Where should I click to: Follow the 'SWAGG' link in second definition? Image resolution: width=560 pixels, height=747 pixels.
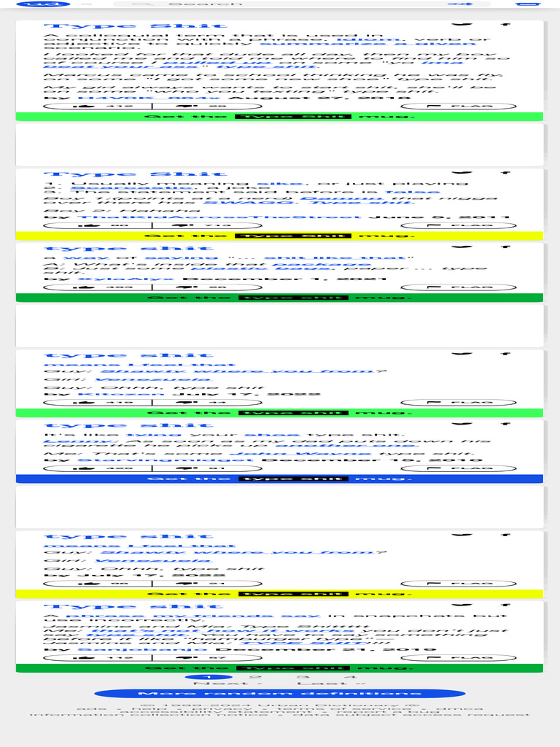click(249, 203)
